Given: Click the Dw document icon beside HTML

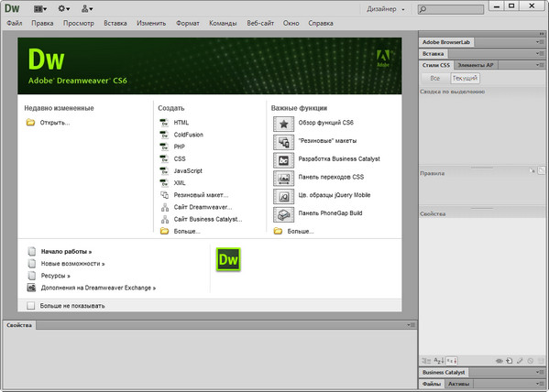Looking at the screenshot, I should (164, 123).
